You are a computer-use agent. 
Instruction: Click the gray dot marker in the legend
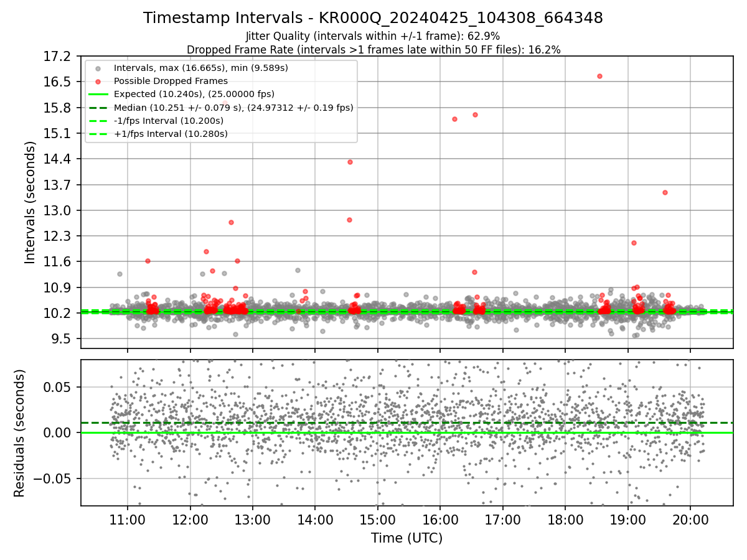pos(98,68)
